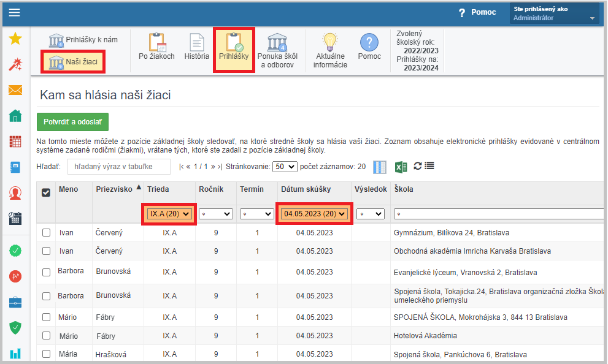Go to the first page of results
Viewport: 608px width, 364px height.
pyautogui.click(x=181, y=167)
